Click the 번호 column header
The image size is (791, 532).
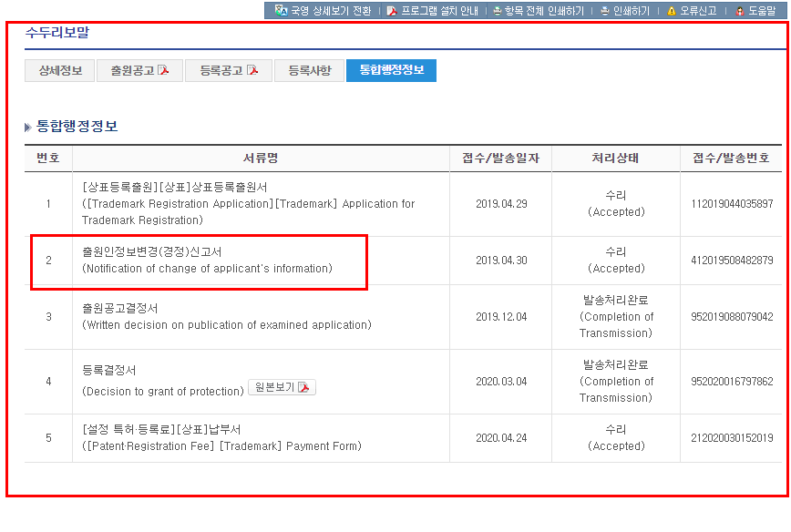click(x=48, y=158)
